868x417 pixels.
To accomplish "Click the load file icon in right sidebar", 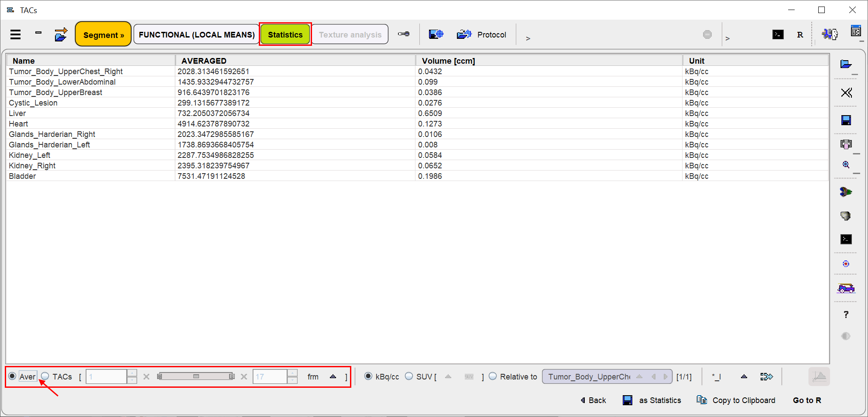I will 846,65.
